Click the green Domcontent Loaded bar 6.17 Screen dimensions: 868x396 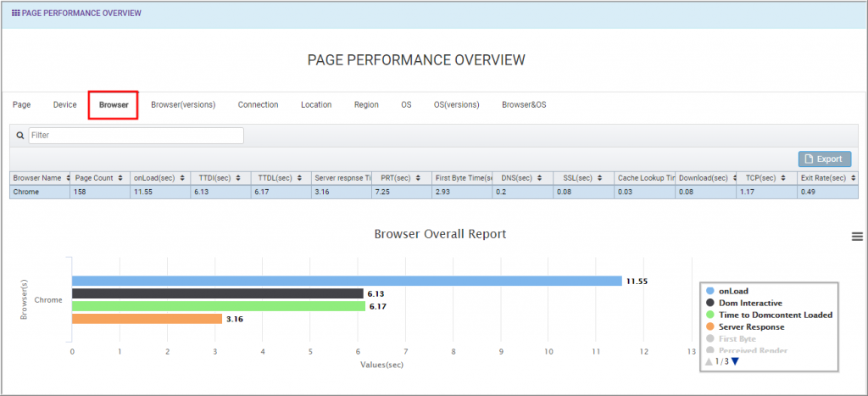click(x=219, y=306)
